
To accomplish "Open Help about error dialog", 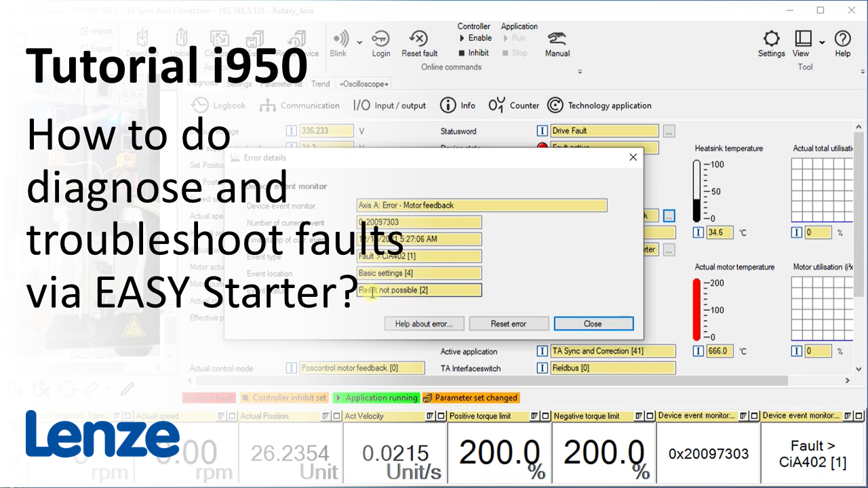I will tap(424, 323).
